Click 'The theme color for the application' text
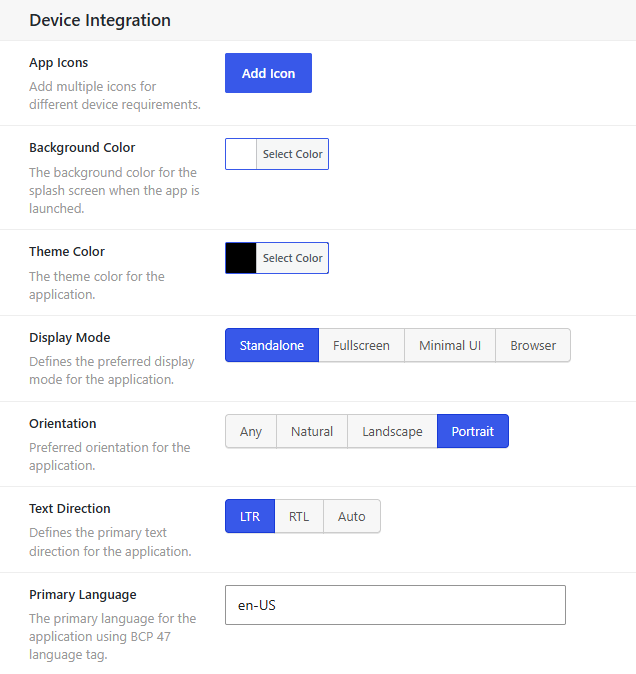Viewport: 636px width, 674px height. point(97,285)
